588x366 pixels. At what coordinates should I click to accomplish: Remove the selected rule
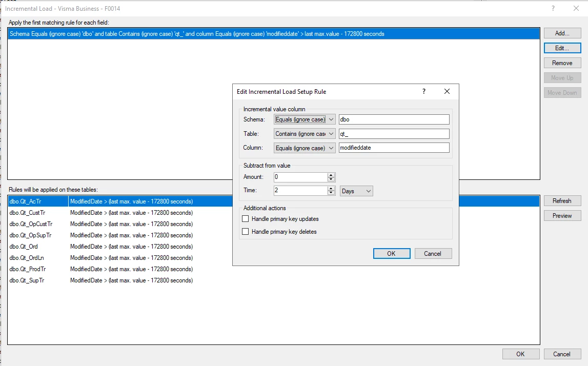tap(562, 63)
